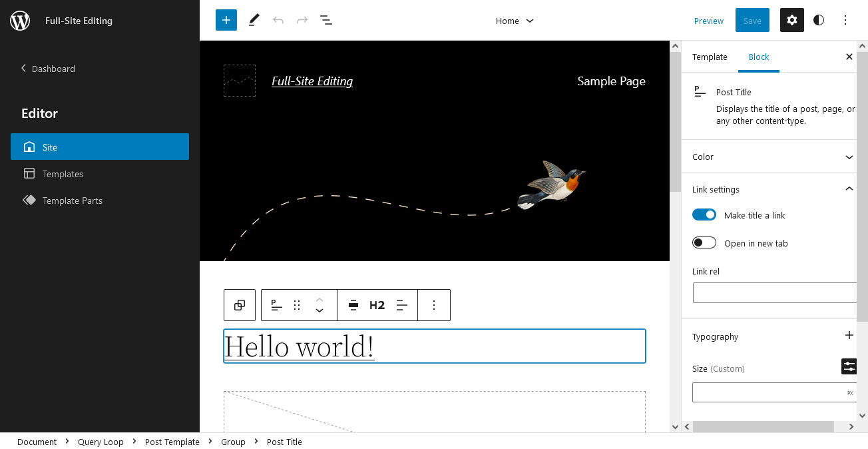Open the site Preview
Viewport: 868px width, 449px height.
coord(708,21)
